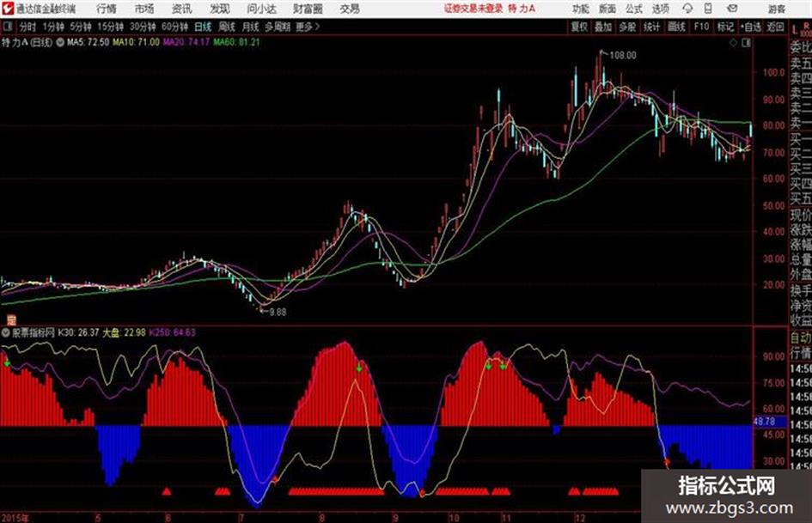Click the MA60: 81.21 value label
This screenshot has width=812, height=523.
[236, 42]
